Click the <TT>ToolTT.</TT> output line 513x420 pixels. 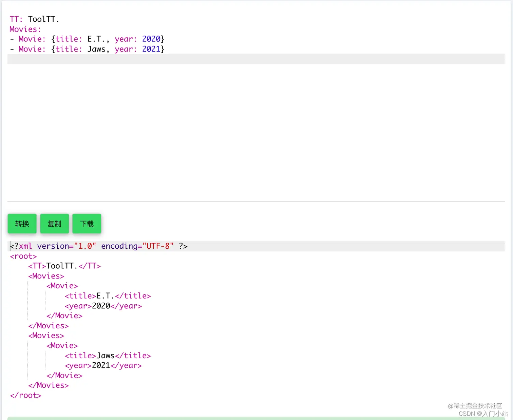click(x=64, y=266)
